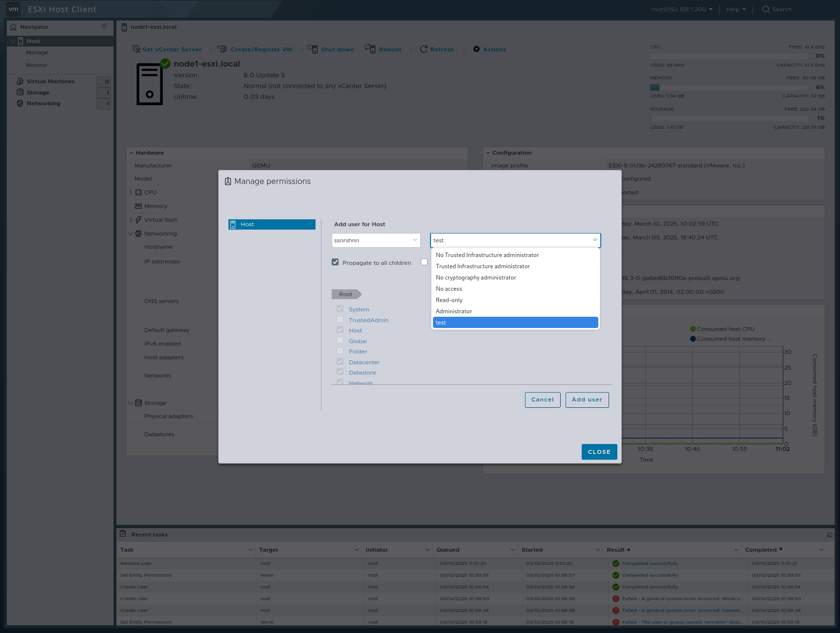Click the Search magnifier in the top bar
840x633 pixels.
[765, 9]
